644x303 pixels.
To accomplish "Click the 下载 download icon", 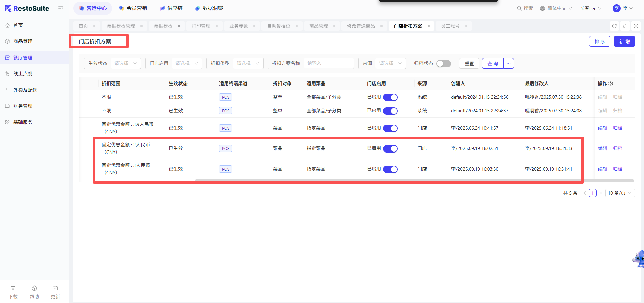I will (13, 289).
